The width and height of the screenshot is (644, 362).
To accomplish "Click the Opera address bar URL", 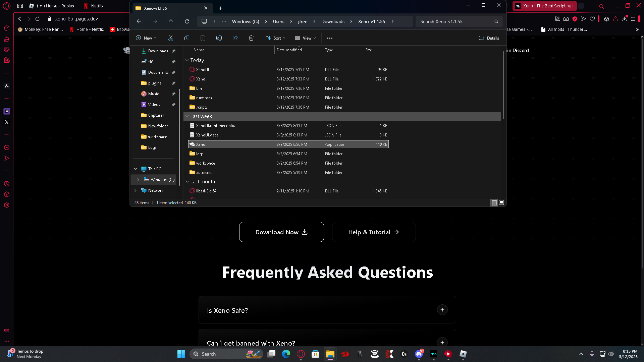I will [x=76, y=19].
